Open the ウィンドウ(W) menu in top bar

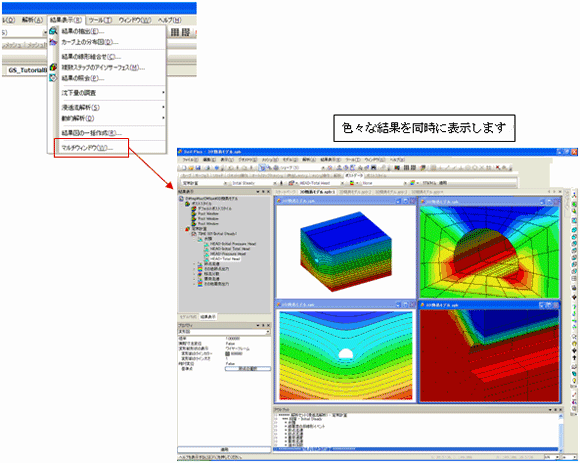135,20
